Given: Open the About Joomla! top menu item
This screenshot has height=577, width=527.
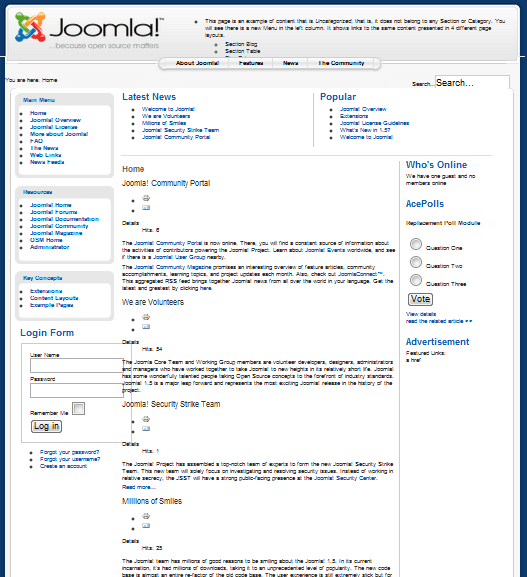Looking at the screenshot, I should [x=197, y=63].
